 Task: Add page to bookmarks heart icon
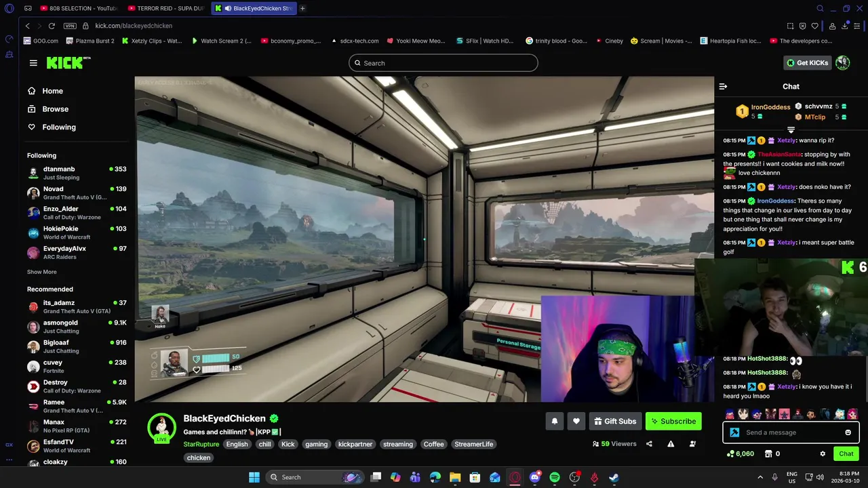814,26
